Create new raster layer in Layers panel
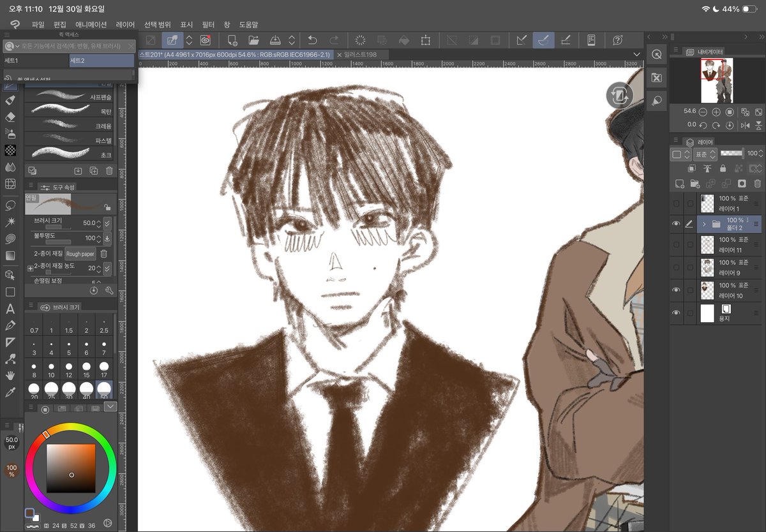 680,184
